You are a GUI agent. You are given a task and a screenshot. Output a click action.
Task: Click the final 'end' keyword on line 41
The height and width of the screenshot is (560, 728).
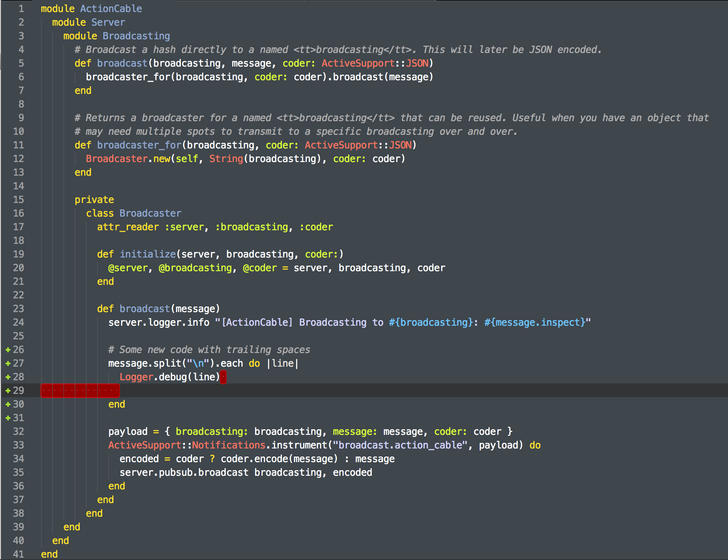point(49,554)
